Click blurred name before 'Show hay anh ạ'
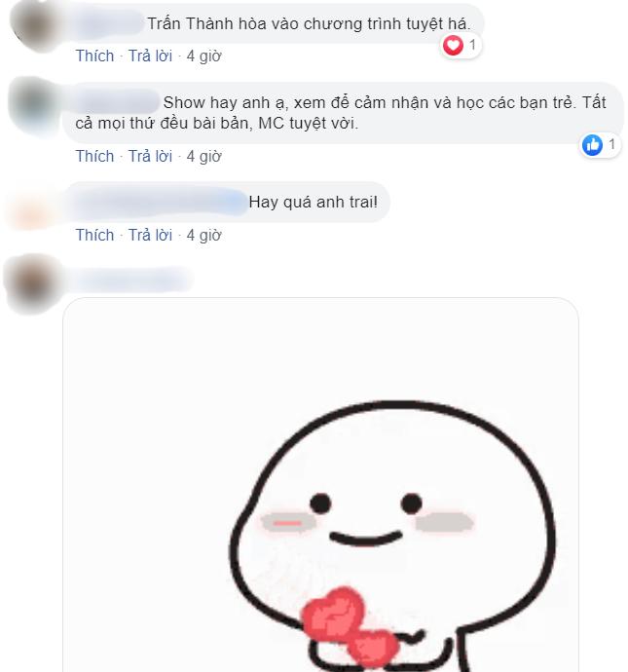 (117, 102)
